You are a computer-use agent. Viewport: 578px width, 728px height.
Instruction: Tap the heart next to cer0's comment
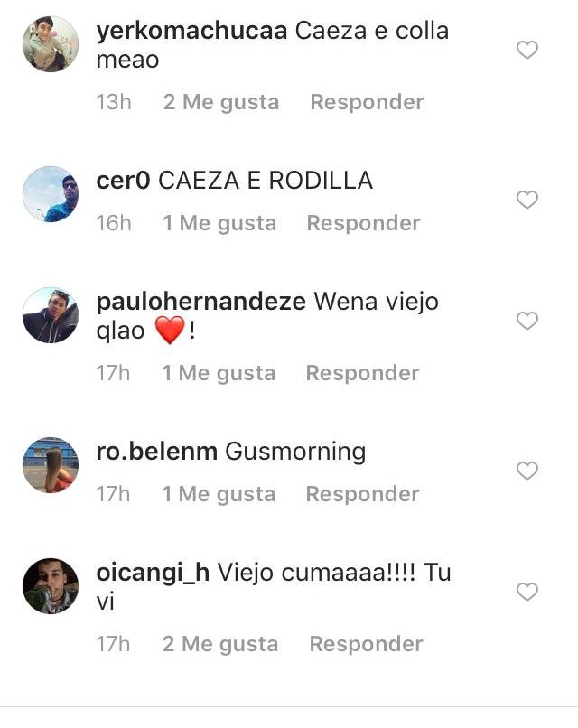coord(527,201)
